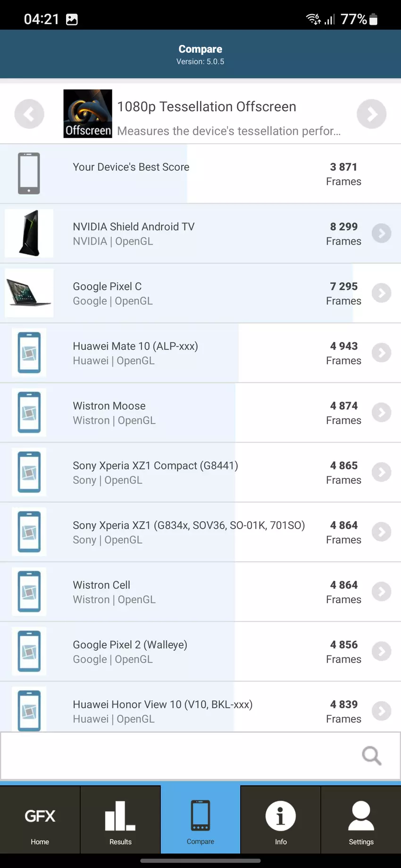Viewport: 401px width, 868px height.
Task: Click the NVIDIA Shield device image
Action: [x=29, y=233]
